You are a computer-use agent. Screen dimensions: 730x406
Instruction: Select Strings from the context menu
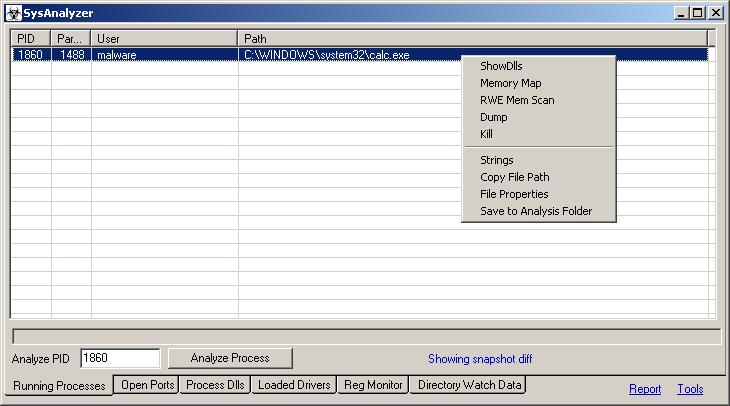pyautogui.click(x=496, y=160)
